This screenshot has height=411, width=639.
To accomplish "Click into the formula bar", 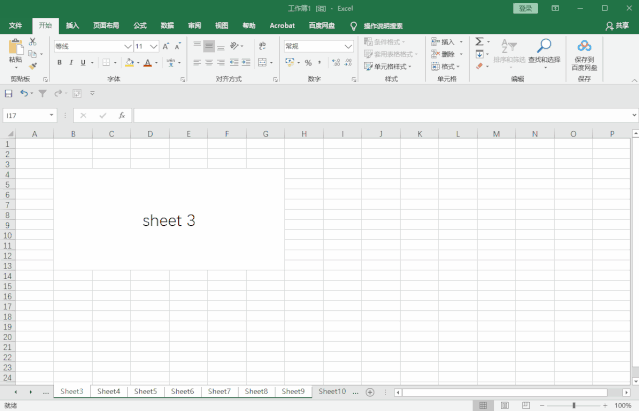I will [383, 116].
